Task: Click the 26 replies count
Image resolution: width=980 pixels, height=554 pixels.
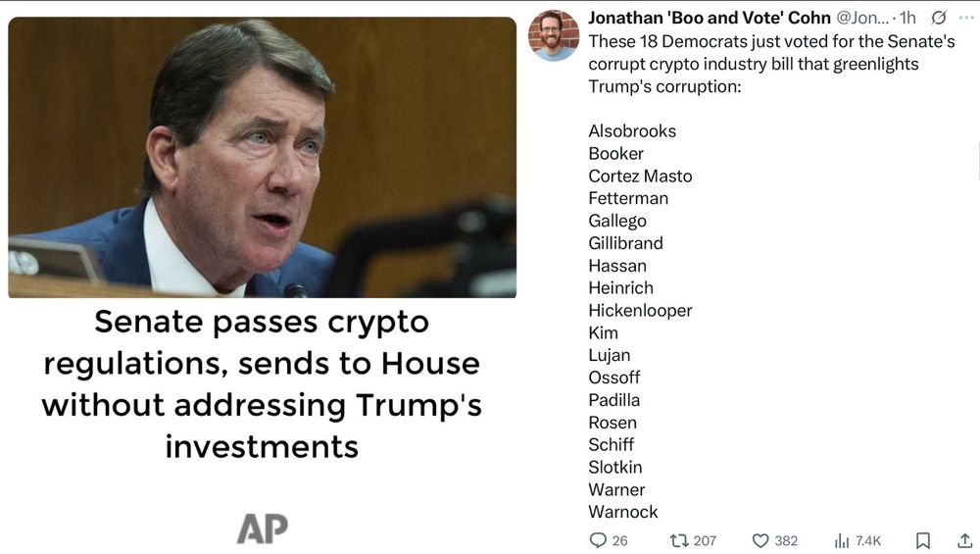Action: [x=619, y=540]
